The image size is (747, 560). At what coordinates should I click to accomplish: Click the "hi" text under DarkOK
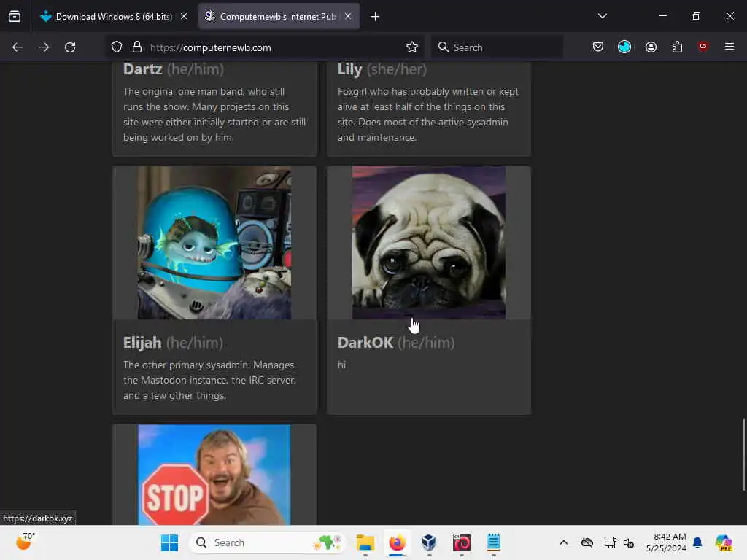[x=341, y=365]
